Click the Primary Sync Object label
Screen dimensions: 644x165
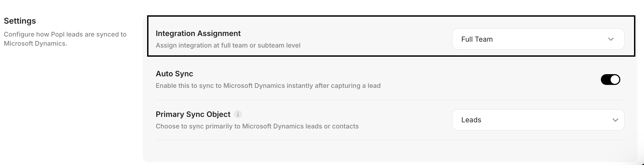[x=193, y=114]
